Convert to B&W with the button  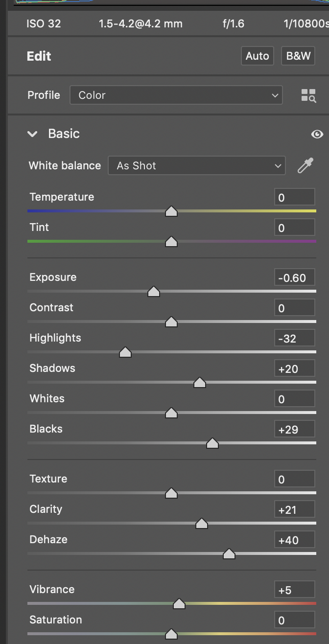click(x=298, y=56)
